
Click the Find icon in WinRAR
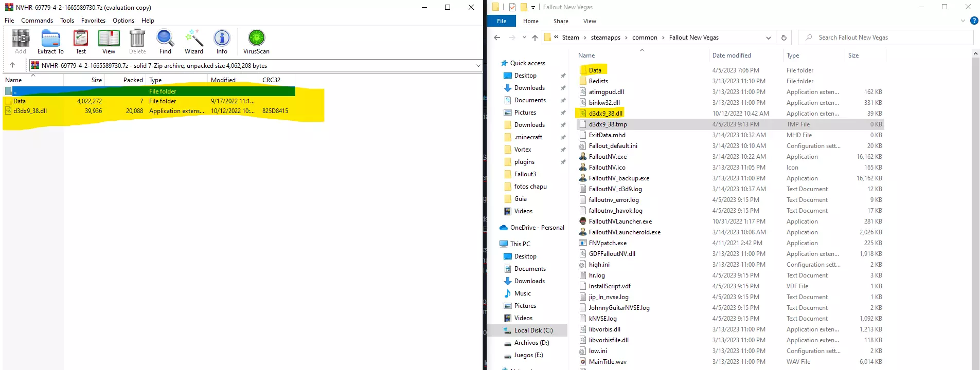(x=165, y=42)
